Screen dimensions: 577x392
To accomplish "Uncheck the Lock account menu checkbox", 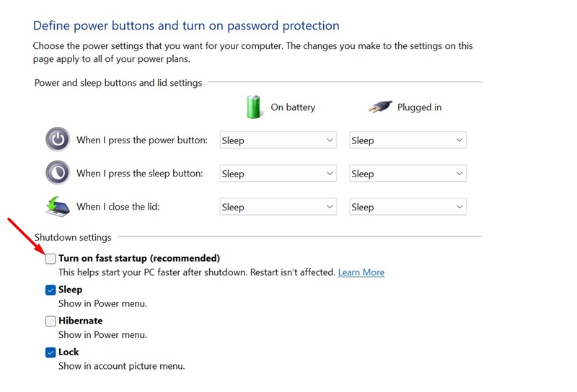I will click(50, 352).
